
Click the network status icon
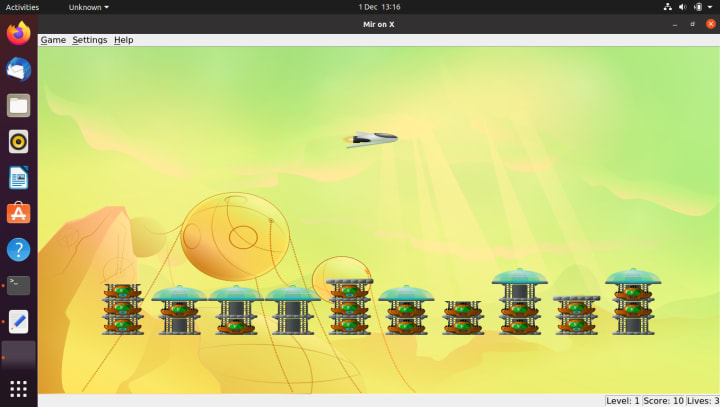coord(668,7)
